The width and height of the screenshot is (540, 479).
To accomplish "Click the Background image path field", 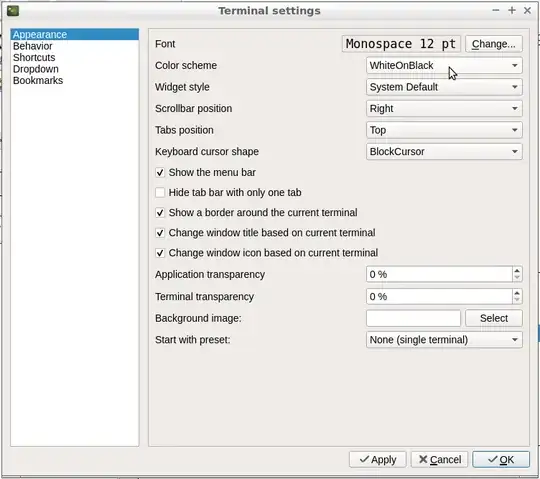I will [x=413, y=318].
